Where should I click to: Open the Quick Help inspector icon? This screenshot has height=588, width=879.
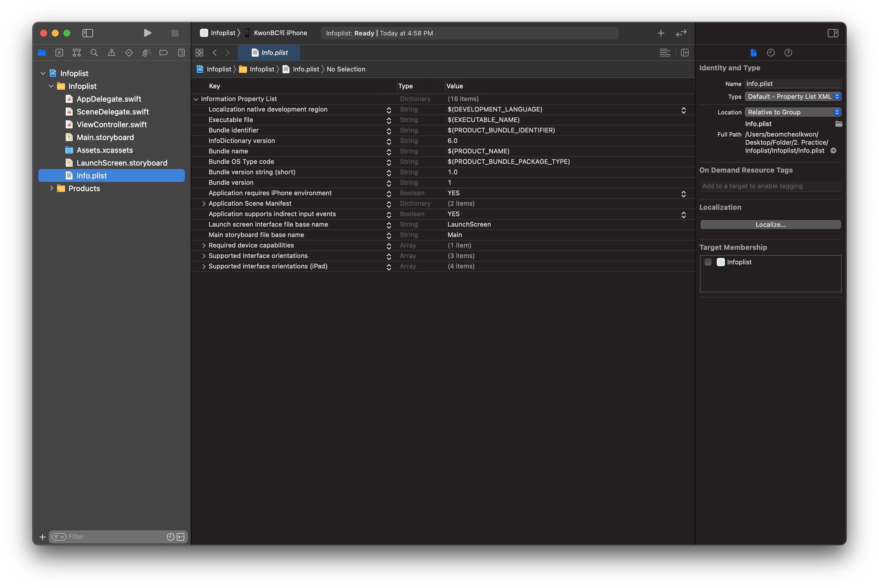788,53
